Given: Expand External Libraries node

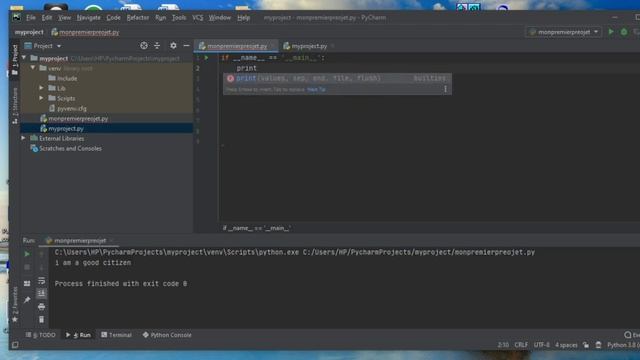Looking at the screenshot, I should [x=24, y=138].
